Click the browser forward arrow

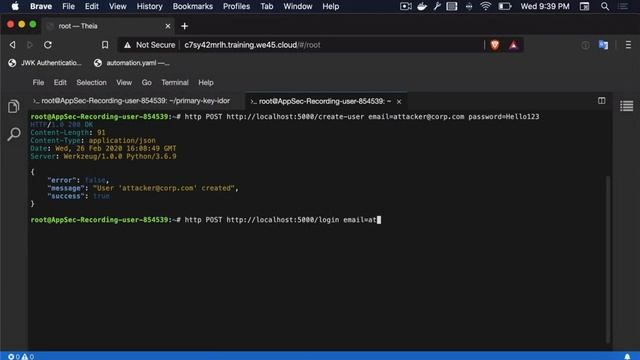point(30,45)
